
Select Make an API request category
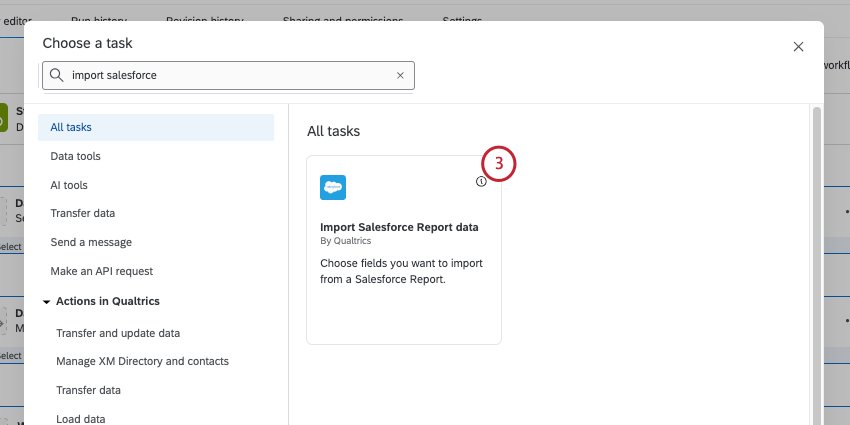101,271
